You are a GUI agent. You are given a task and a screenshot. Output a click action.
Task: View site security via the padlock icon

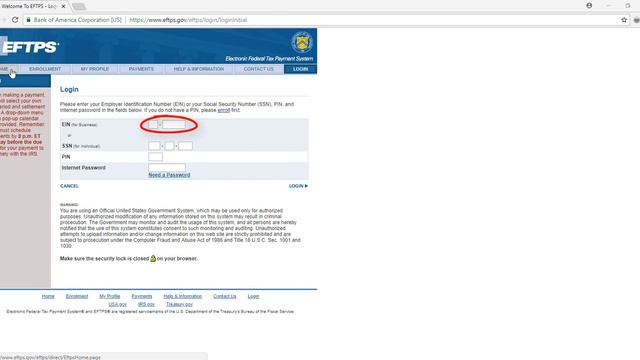28,20
